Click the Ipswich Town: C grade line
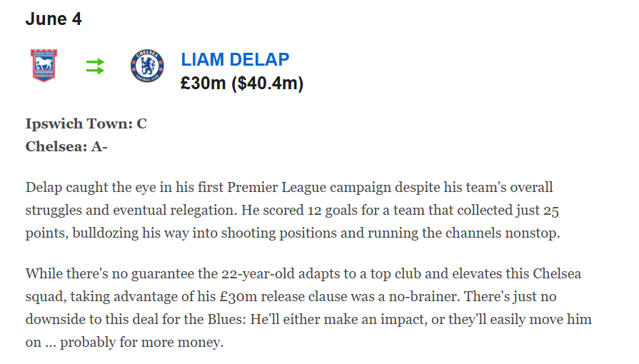Screen dimensions: 639x364 click(x=86, y=123)
